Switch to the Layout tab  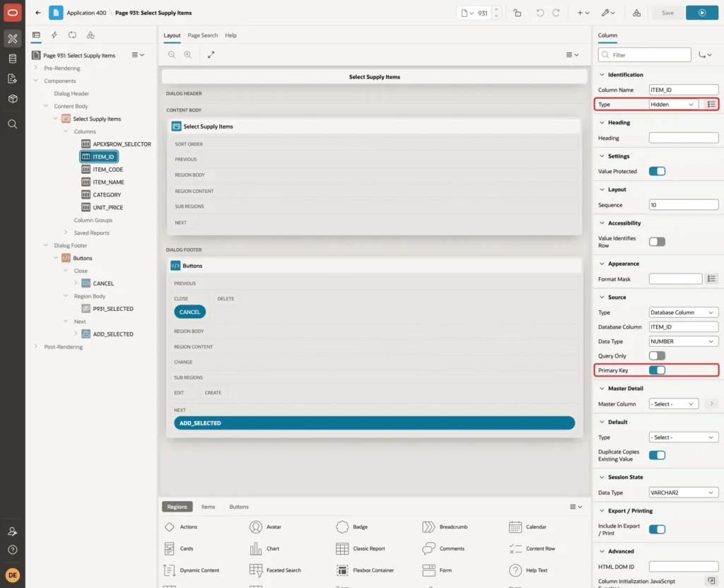pos(172,35)
